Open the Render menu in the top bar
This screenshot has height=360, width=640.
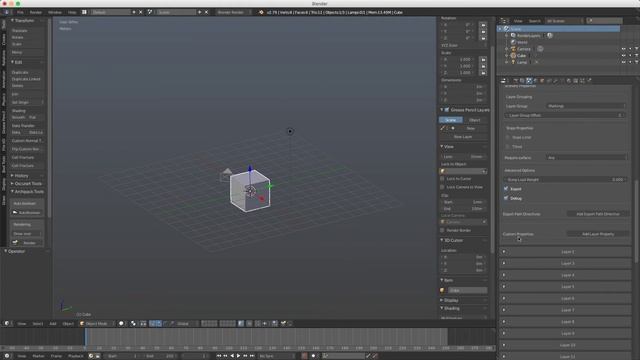pyautogui.click(x=36, y=12)
